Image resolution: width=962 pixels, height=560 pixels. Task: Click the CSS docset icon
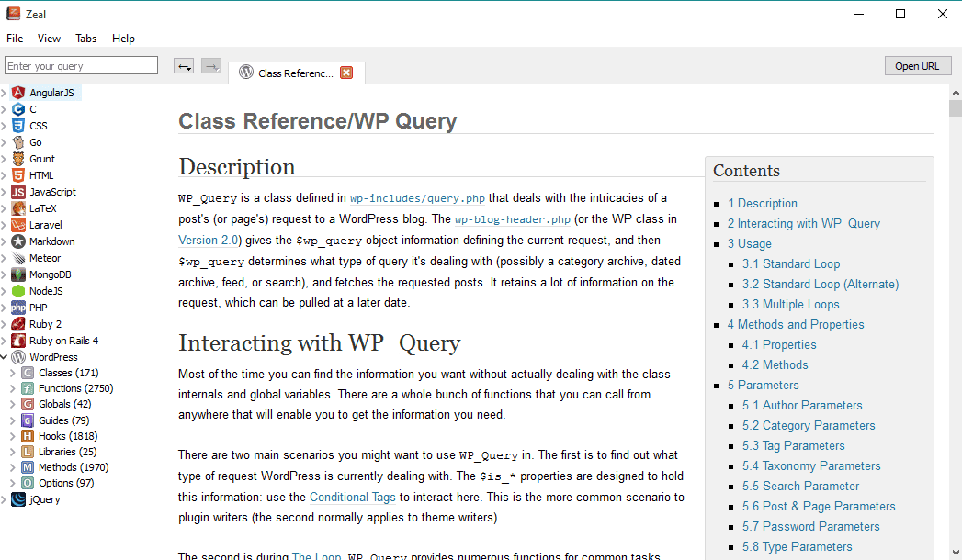18,126
